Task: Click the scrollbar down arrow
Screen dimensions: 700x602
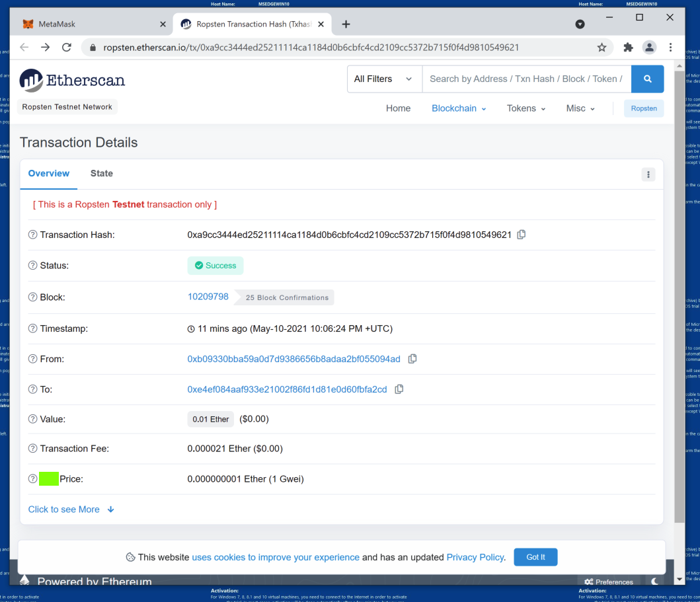Action: [679, 580]
